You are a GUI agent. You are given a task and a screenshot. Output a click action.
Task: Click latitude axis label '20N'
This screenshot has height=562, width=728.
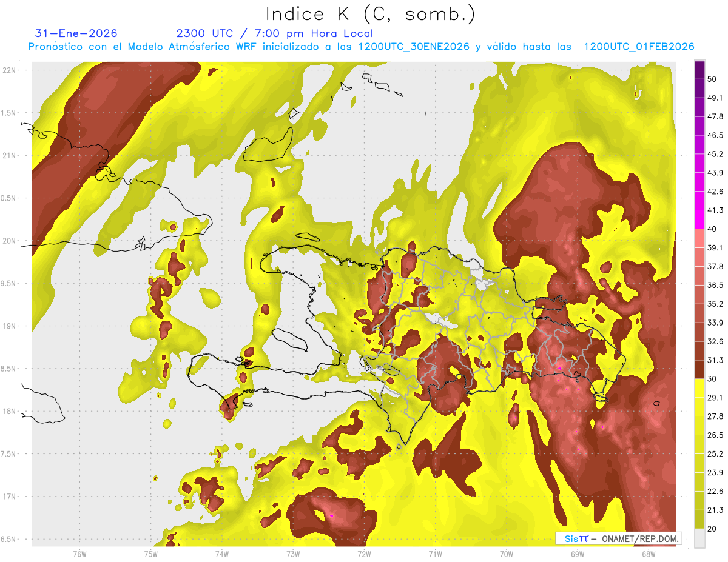[9, 241]
